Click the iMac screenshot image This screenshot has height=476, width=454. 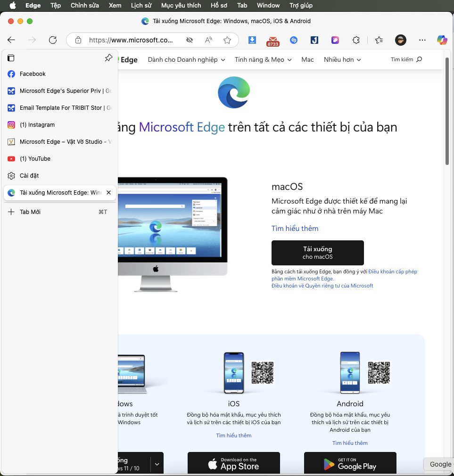click(173, 235)
